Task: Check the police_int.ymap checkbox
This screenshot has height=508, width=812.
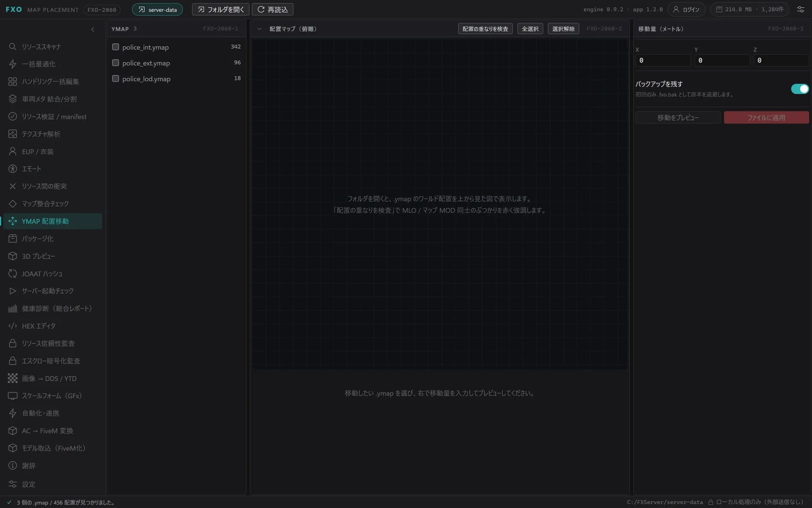Action: coord(115,47)
